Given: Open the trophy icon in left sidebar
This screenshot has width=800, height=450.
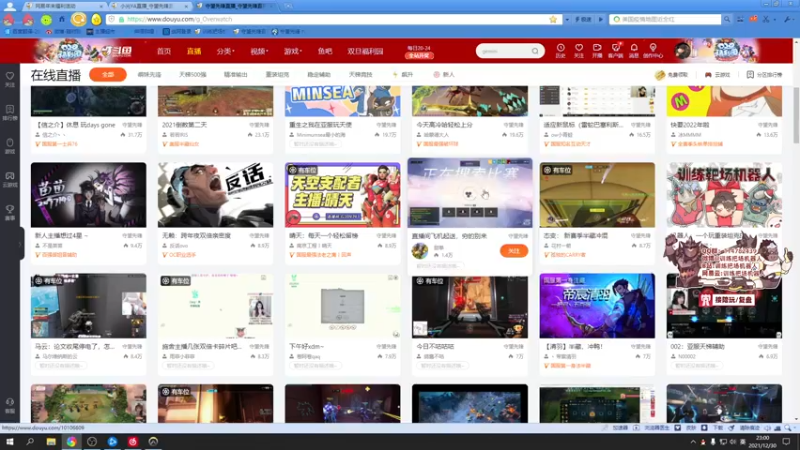Looking at the screenshot, I should (10, 209).
